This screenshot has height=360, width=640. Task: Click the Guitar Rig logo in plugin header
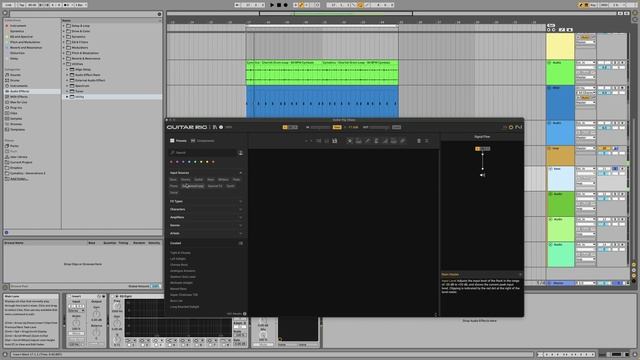coord(187,127)
